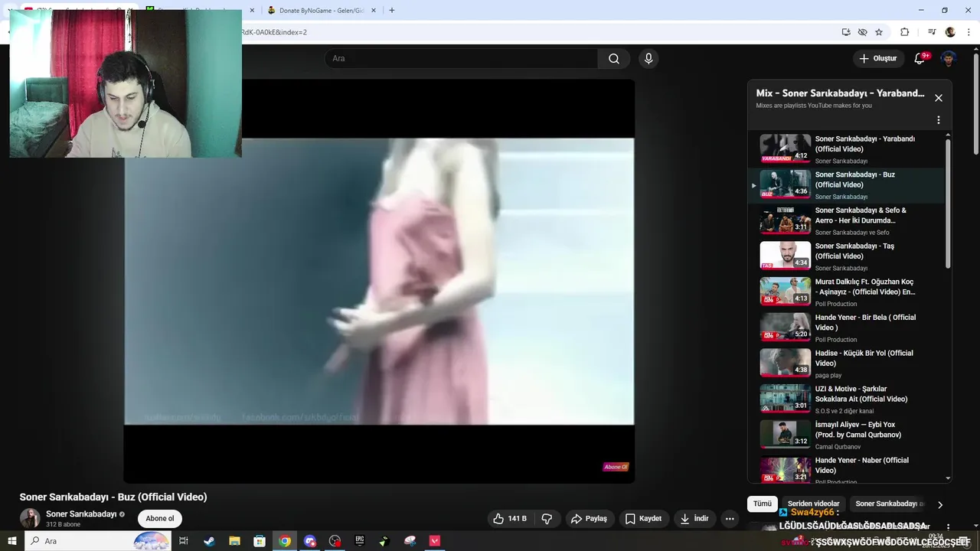Open Chrome media control icon
The height and width of the screenshot is (551, 980).
tap(932, 32)
